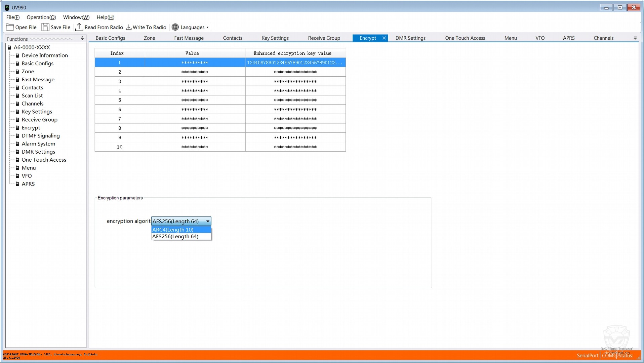The width and height of the screenshot is (644, 363).
Task: Pin the Functions panel with pushpin icon
Action: (x=82, y=39)
